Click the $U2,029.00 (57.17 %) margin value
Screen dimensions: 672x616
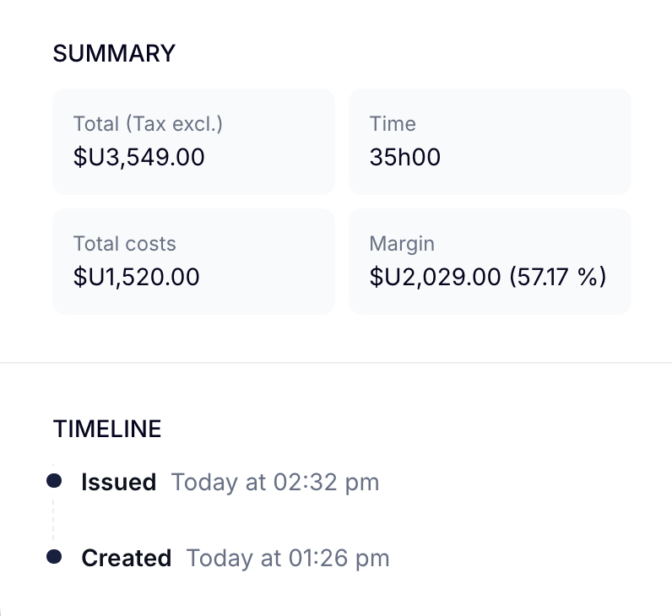488,277
